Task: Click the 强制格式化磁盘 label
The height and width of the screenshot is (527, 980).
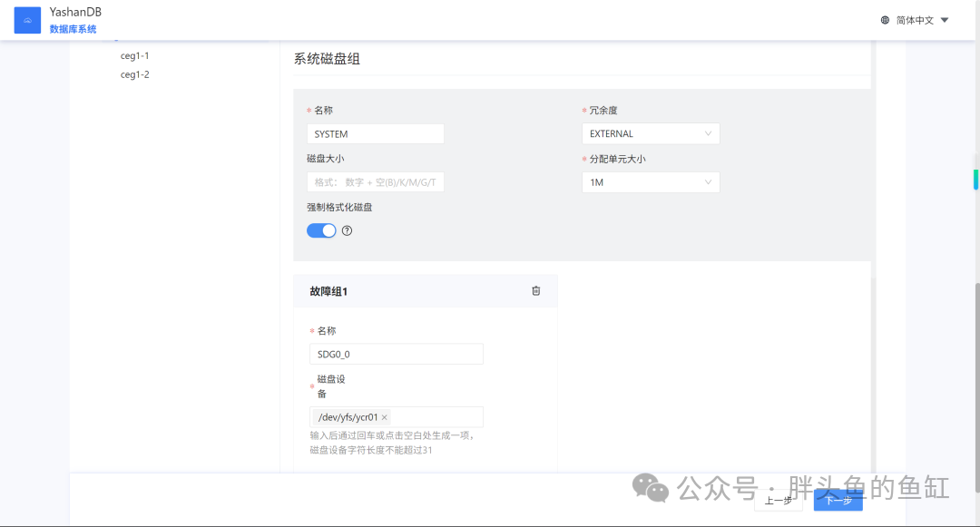Action: [339, 208]
